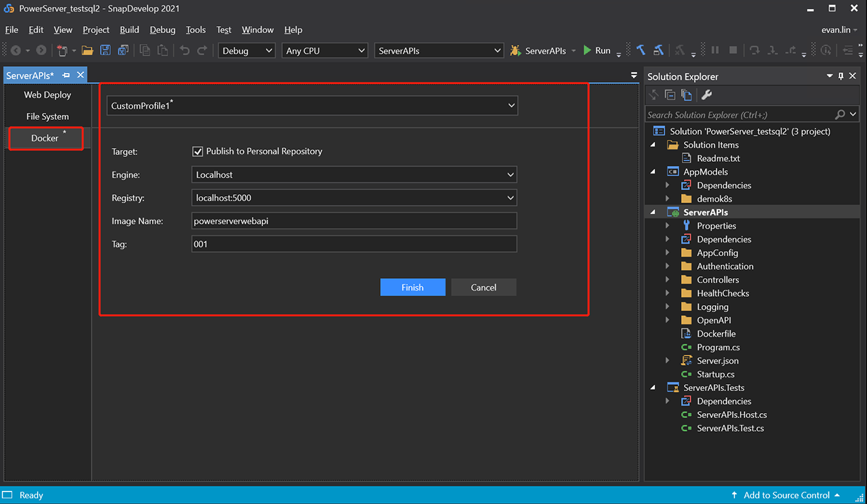The height and width of the screenshot is (504, 867).
Task: Switch to the Web Deploy tab
Action: tap(48, 95)
